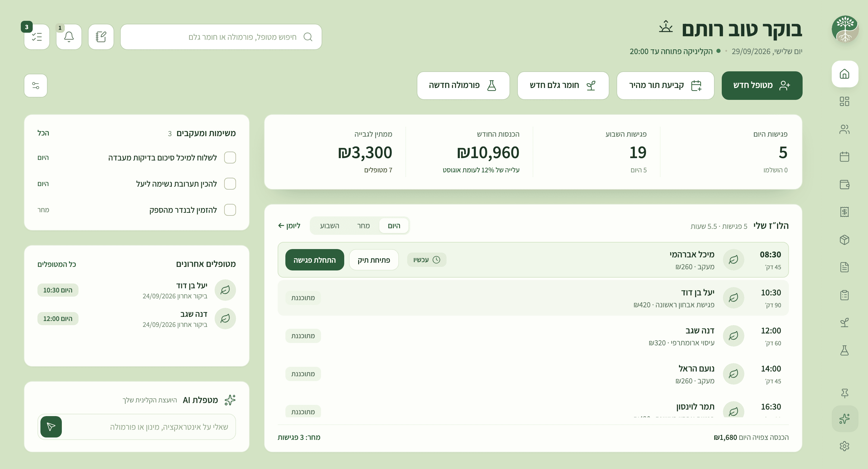Click the חומר גלם חדש button
Image resolution: width=868 pixels, height=469 pixels.
(x=563, y=86)
